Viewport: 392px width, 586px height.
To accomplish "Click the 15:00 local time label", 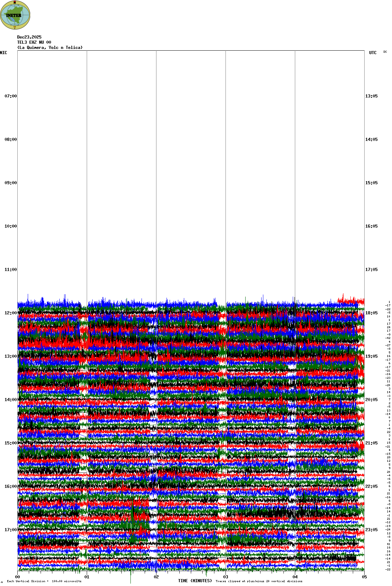I will [x=10, y=443].
